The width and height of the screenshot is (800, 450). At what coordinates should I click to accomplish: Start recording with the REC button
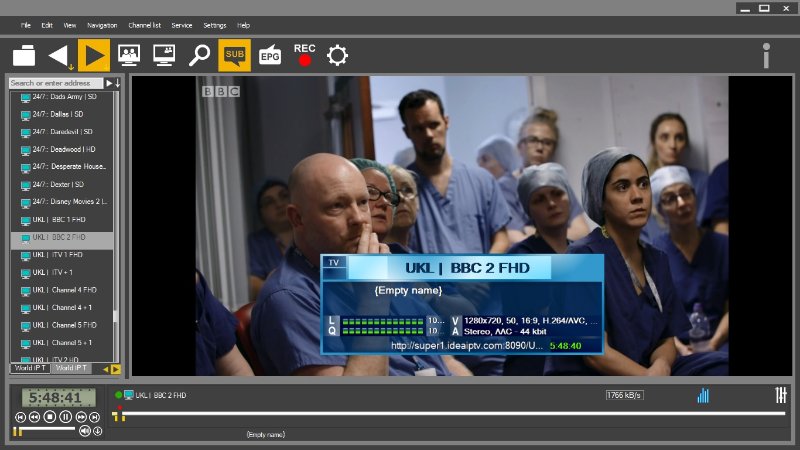(x=304, y=54)
